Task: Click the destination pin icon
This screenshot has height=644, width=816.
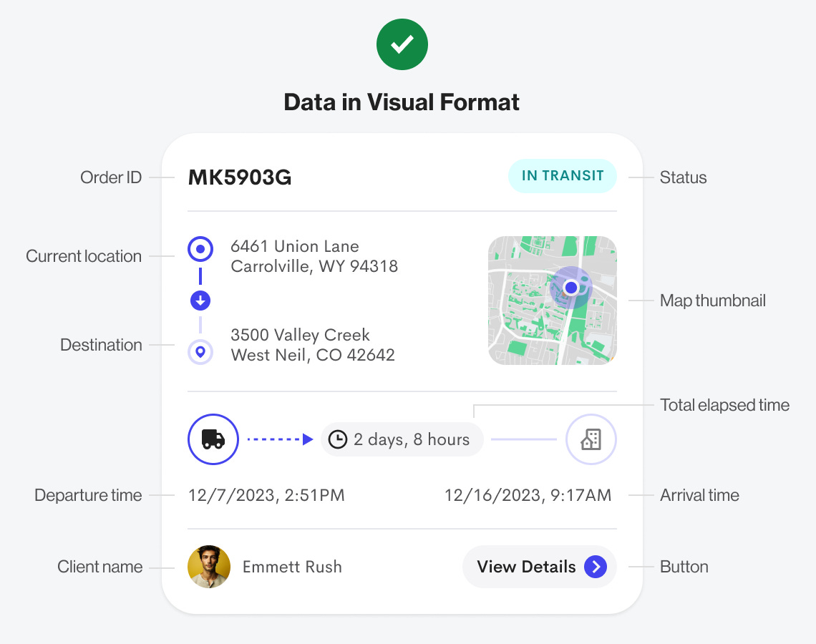Action: click(x=200, y=352)
